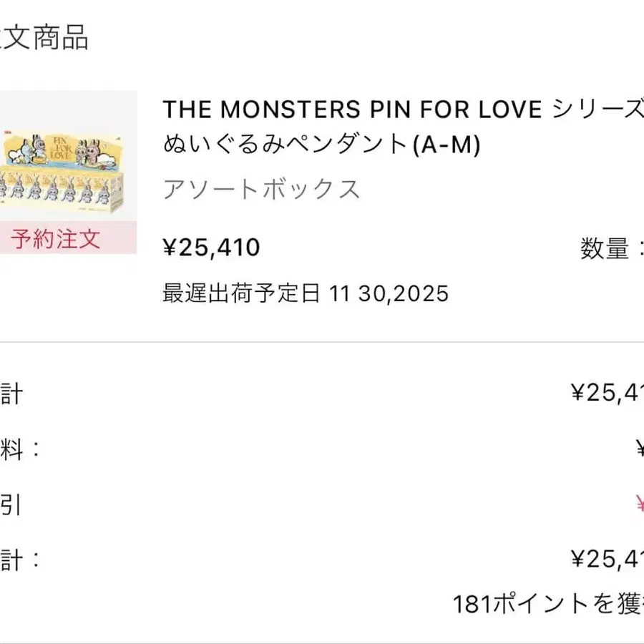The image size is (644, 644).
Task: Select the アソートボックス variant text
Action: [261, 190]
